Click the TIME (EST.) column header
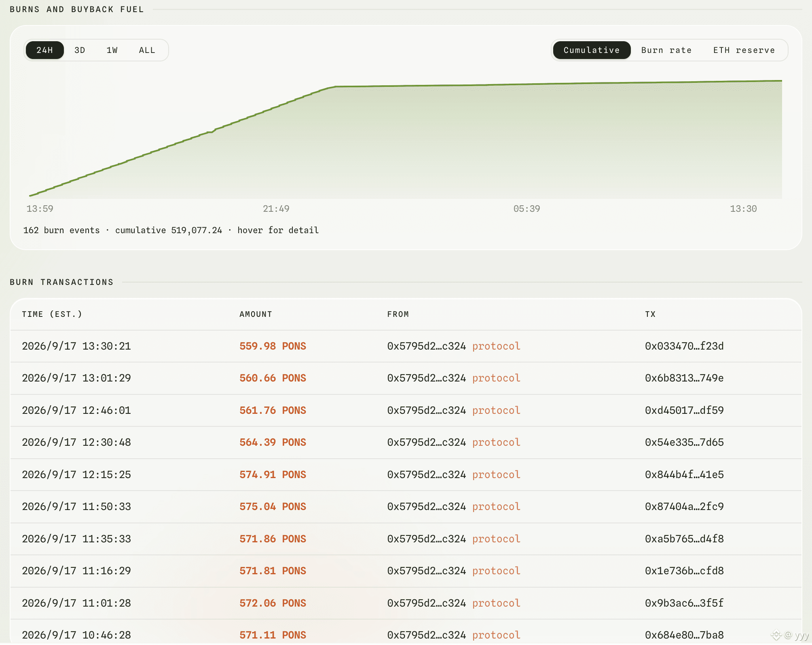Viewport: 812px width, 645px height. tap(52, 314)
